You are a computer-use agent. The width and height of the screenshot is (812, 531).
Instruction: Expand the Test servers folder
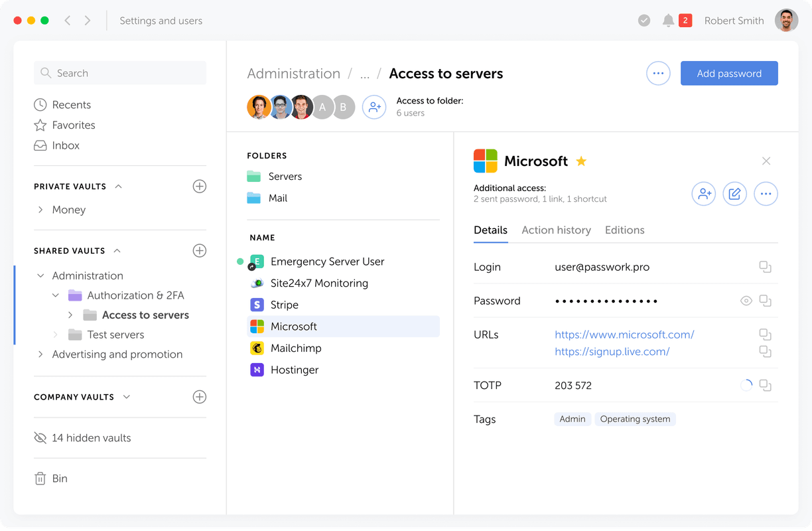56,335
